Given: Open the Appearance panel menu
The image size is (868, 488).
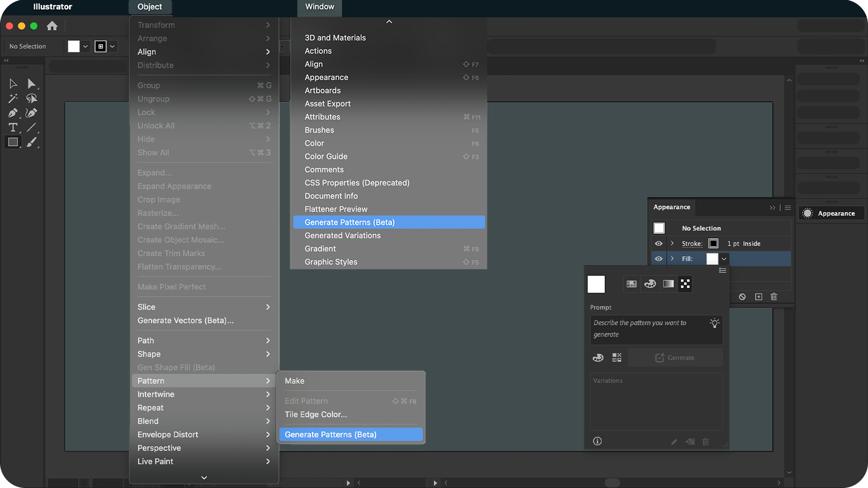Looking at the screenshot, I should [787, 207].
